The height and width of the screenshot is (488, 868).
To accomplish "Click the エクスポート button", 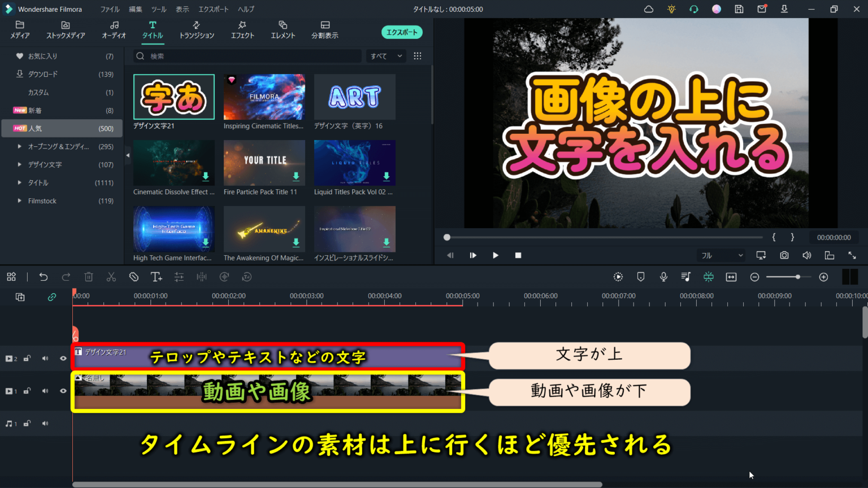I will click(402, 32).
